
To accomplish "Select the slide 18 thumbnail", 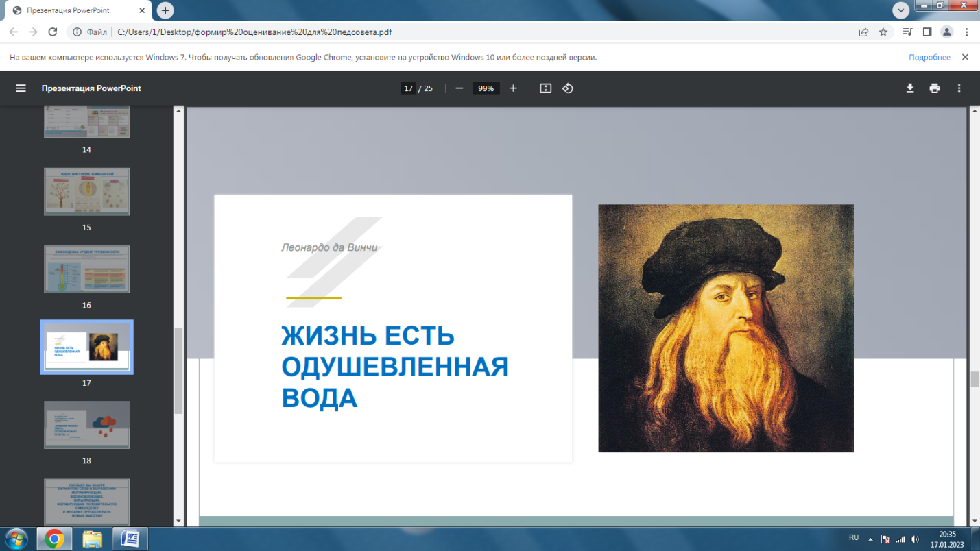I will pyautogui.click(x=87, y=425).
